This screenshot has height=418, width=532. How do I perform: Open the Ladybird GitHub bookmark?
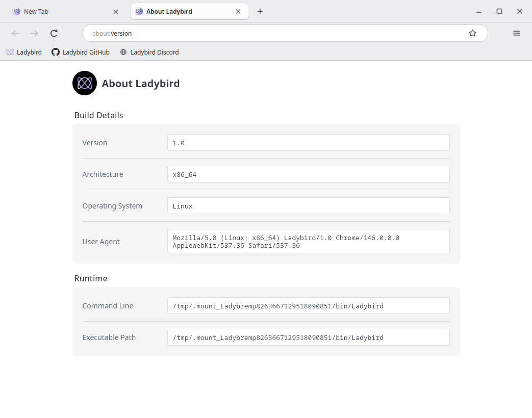click(x=81, y=52)
